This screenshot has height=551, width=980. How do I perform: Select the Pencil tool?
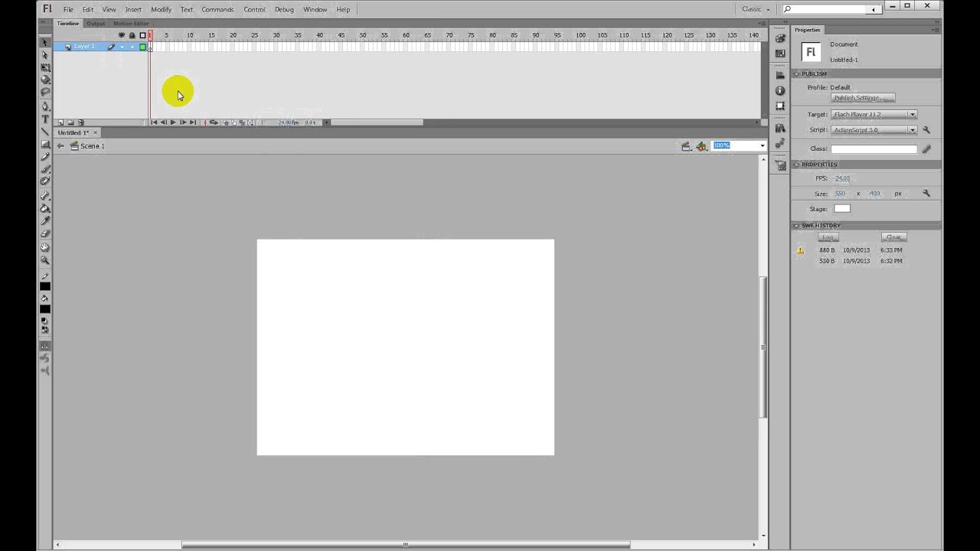[44, 157]
